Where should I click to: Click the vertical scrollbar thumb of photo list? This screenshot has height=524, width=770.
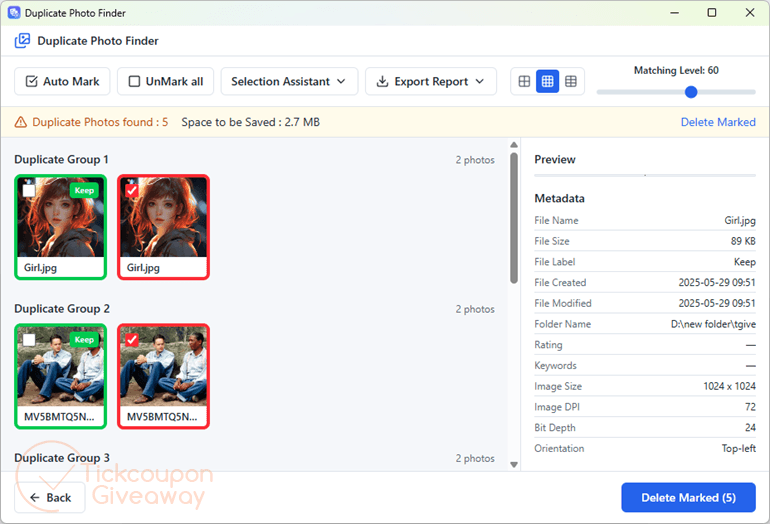click(x=514, y=218)
